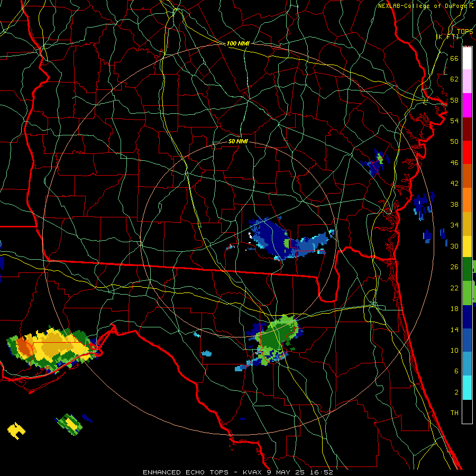Click the bright red legend swatch
Image resolution: width=476 pixels, height=476 pixels.
(467, 152)
